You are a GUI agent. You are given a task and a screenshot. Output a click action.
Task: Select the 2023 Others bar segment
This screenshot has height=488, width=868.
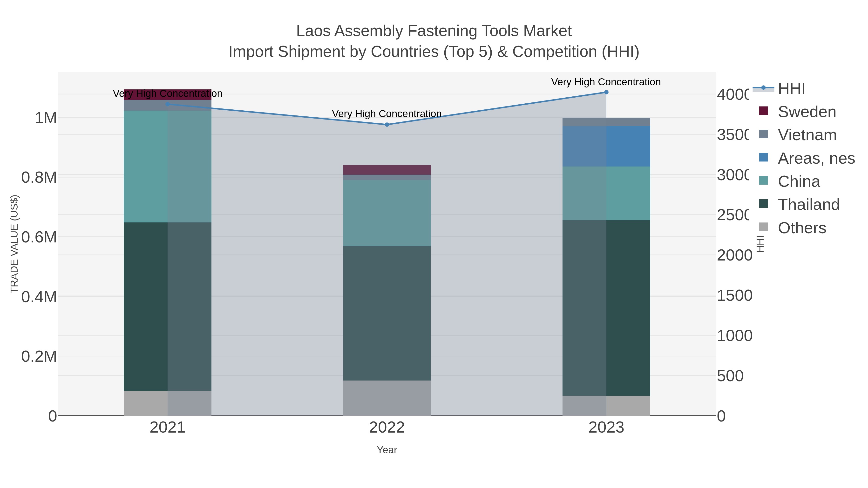click(x=606, y=406)
